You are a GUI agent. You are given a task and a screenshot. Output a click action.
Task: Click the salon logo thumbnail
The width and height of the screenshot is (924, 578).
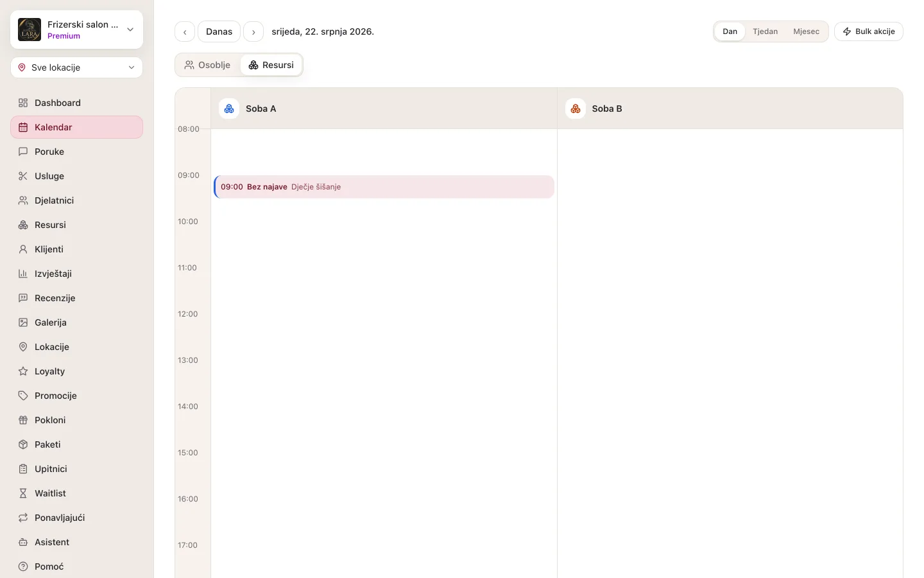pyautogui.click(x=30, y=30)
